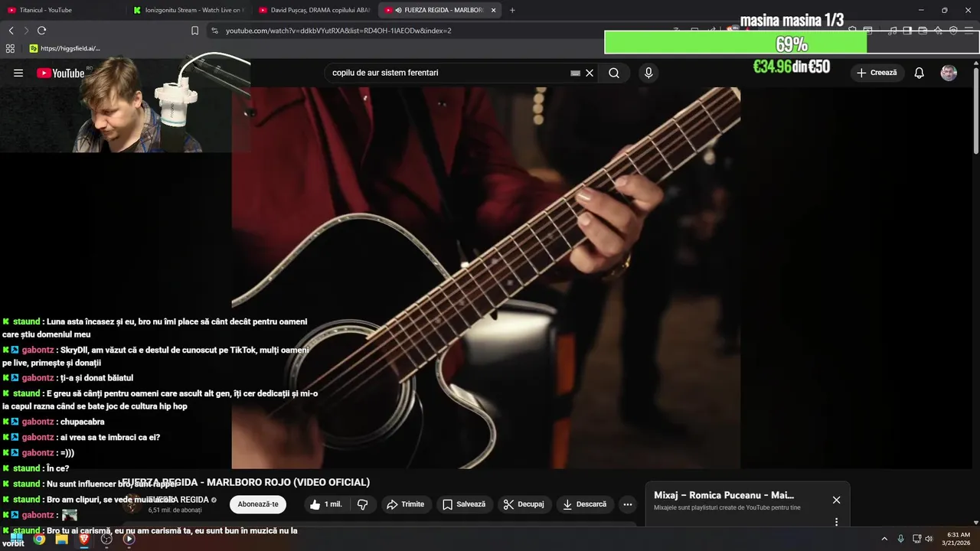Image resolution: width=980 pixels, height=551 pixels.
Task: Go to the YouTube home logo
Action: coord(60,73)
